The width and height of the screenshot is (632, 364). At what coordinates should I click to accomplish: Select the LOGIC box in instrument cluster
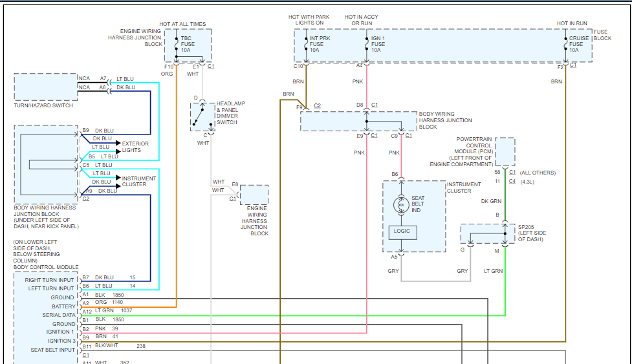coord(402,231)
